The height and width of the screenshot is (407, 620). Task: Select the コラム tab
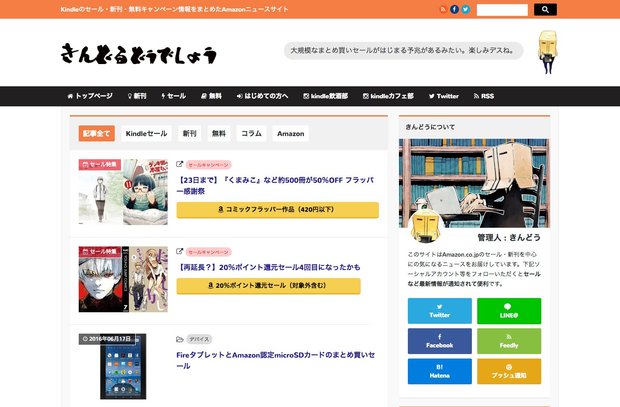(251, 134)
